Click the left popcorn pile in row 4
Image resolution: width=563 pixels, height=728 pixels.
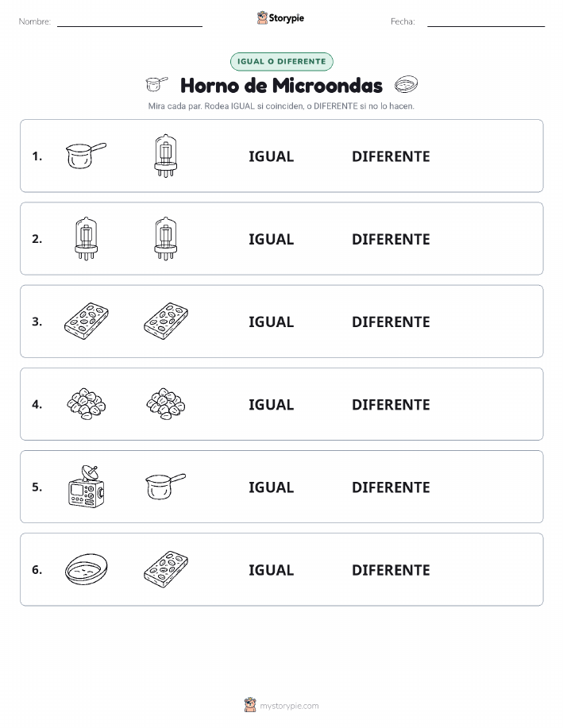click(x=86, y=404)
